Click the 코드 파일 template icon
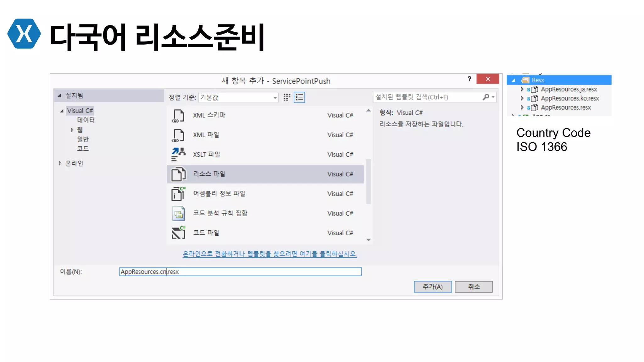This screenshot has width=644, height=362. pyautogui.click(x=178, y=233)
